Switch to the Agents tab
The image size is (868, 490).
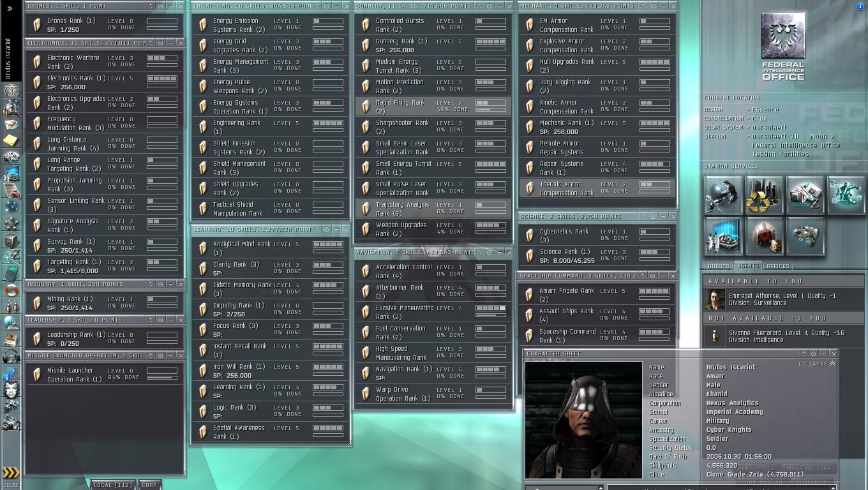[747, 266]
